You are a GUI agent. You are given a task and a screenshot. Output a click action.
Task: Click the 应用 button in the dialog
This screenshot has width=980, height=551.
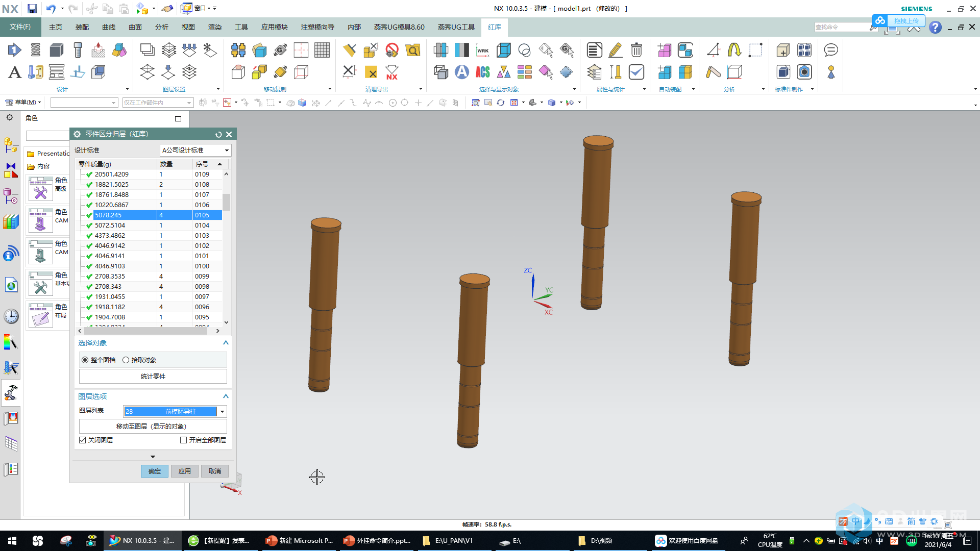tap(185, 471)
